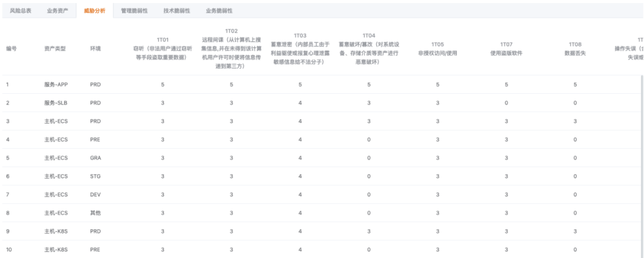Open the 技术脆弱性 tab
This screenshot has width=644, height=258.
[x=177, y=11]
